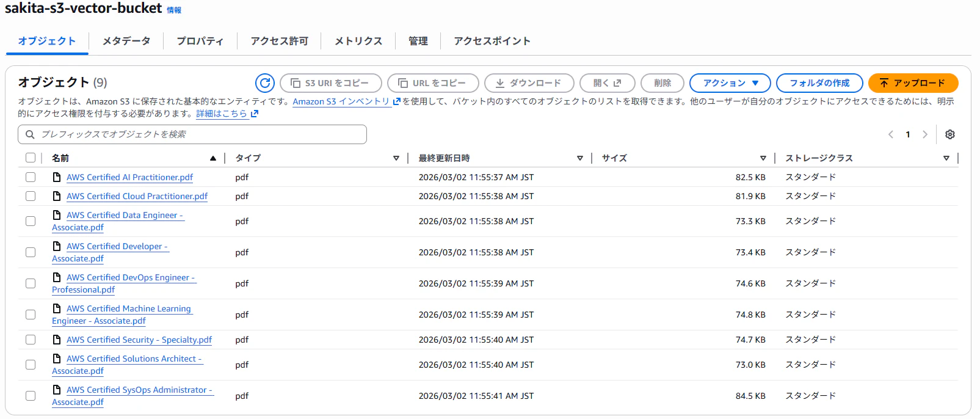Click file icon of DevOps Engineer row
980x419 pixels.
[x=57, y=277]
